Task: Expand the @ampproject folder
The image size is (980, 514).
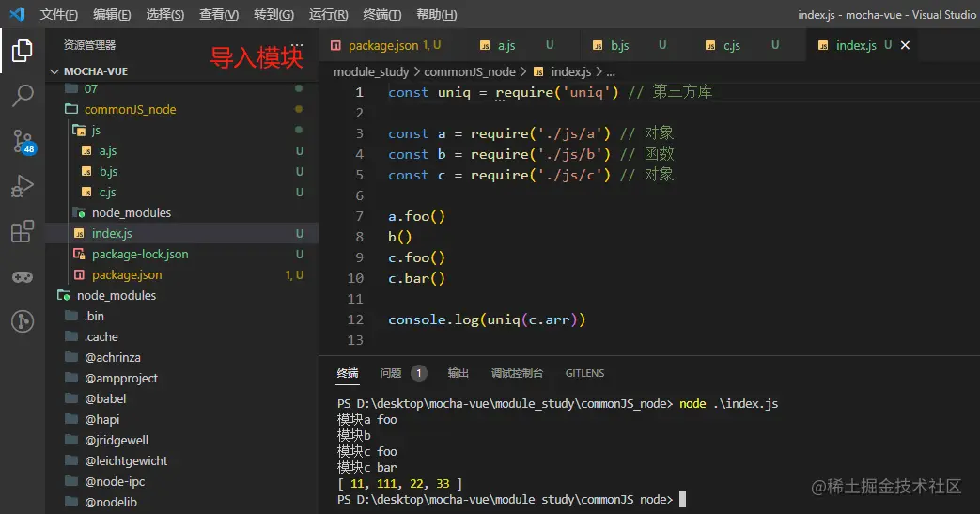Action: click(181, 378)
